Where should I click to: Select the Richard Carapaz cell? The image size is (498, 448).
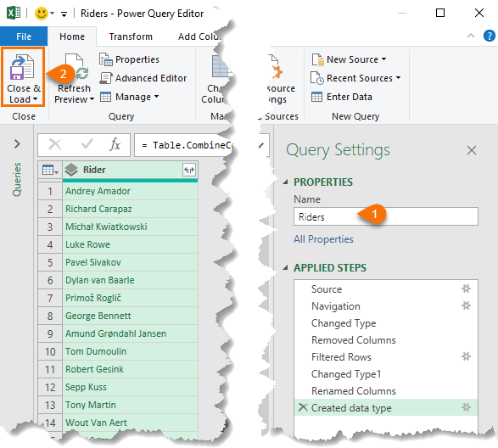tap(130, 209)
